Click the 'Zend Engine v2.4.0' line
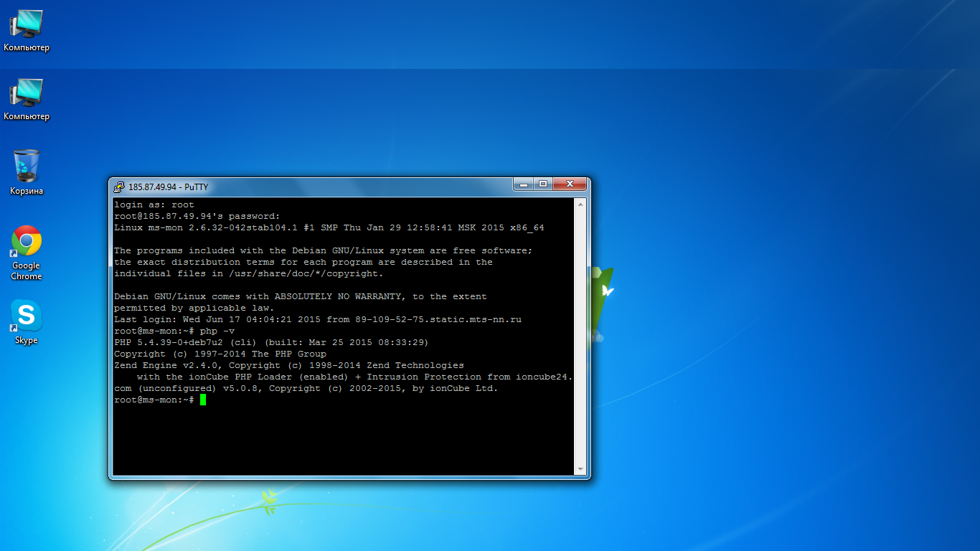Image resolution: width=980 pixels, height=551 pixels. coord(289,366)
